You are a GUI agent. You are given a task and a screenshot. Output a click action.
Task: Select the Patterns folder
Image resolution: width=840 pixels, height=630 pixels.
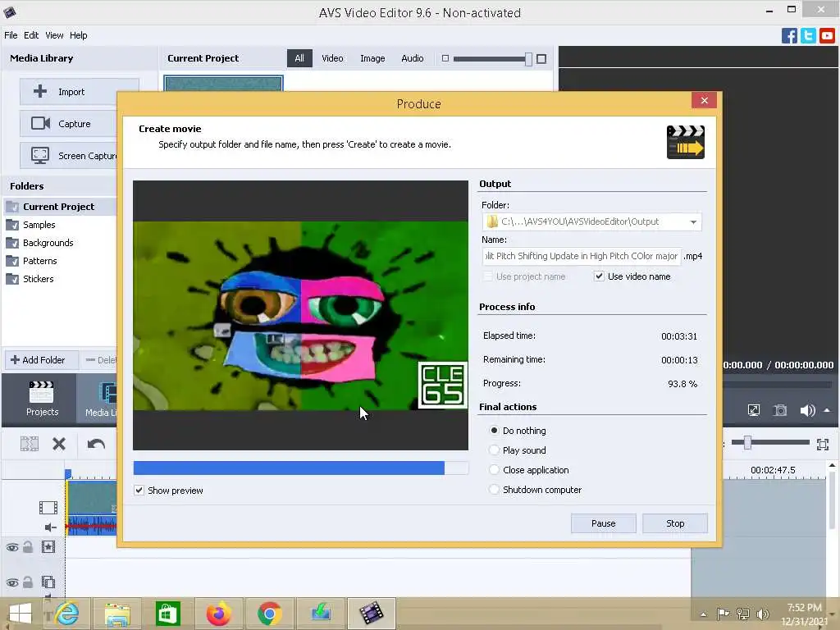(x=39, y=261)
